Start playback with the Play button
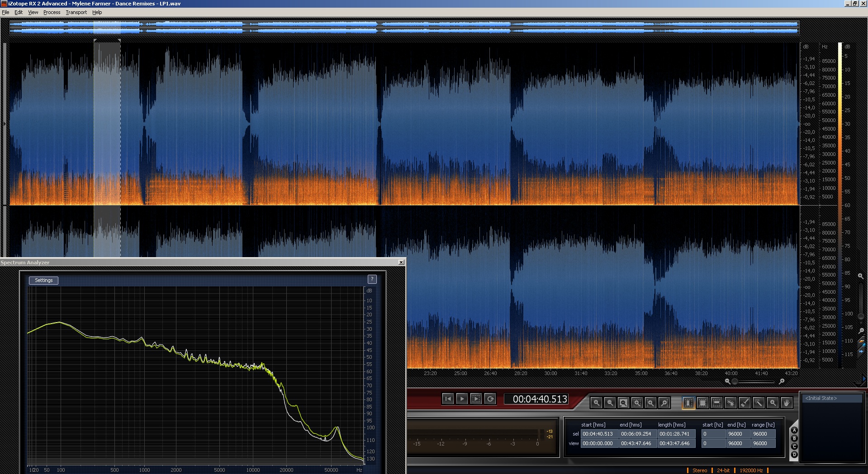 [x=462, y=399]
